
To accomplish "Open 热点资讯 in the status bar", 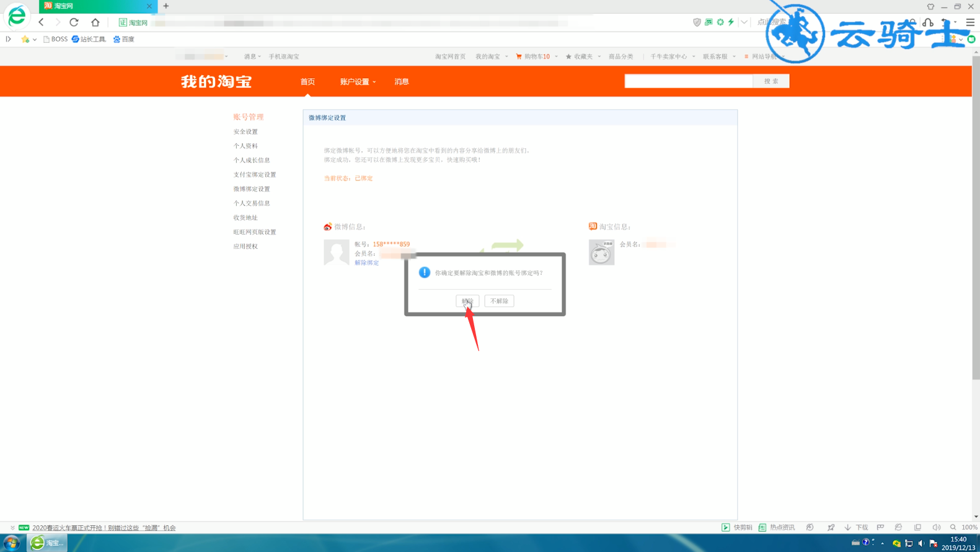I will pos(777,528).
